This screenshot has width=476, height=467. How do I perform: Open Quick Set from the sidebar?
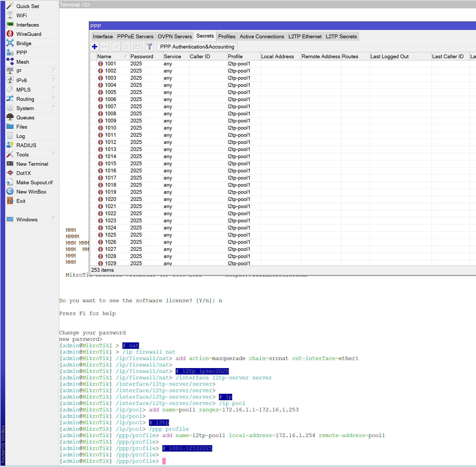click(32, 6)
